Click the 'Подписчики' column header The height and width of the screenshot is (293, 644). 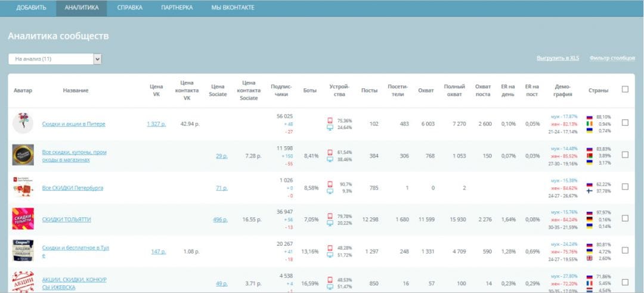tap(281, 91)
